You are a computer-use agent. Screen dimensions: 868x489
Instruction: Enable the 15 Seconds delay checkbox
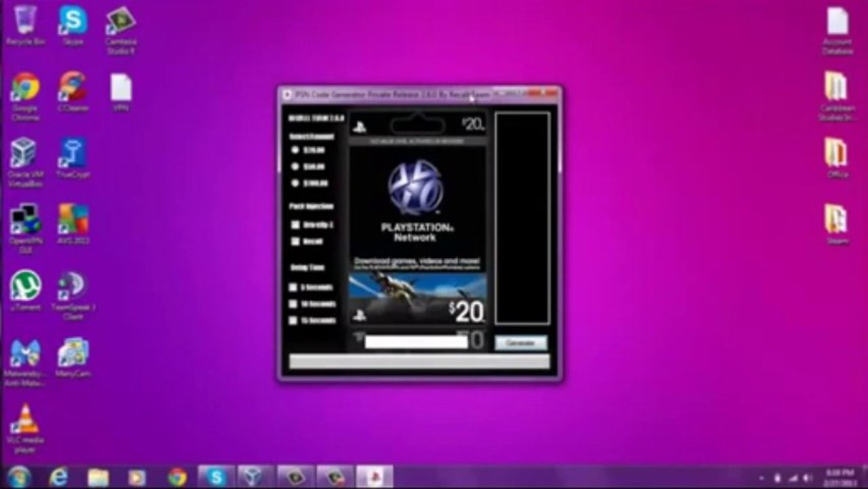(x=293, y=321)
